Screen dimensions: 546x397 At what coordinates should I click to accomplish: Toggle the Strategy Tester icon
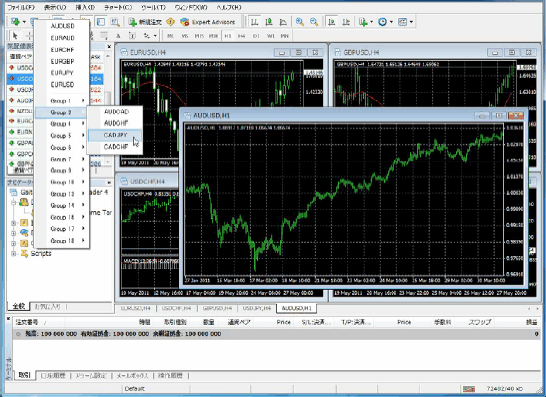pos(115,22)
